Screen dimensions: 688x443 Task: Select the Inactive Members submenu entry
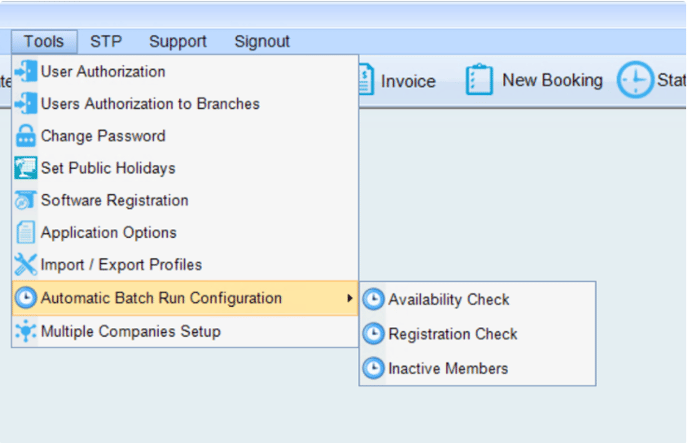[x=477, y=368]
